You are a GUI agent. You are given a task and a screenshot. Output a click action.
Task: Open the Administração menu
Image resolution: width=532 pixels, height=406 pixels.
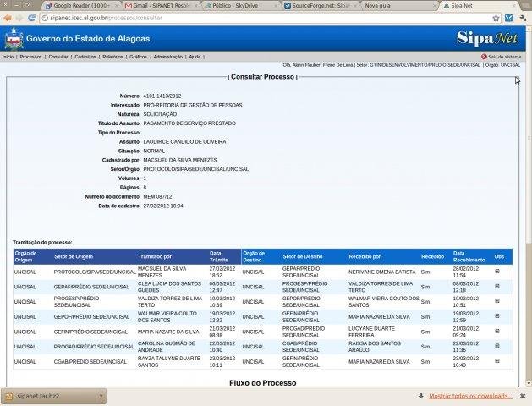tap(168, 57)
